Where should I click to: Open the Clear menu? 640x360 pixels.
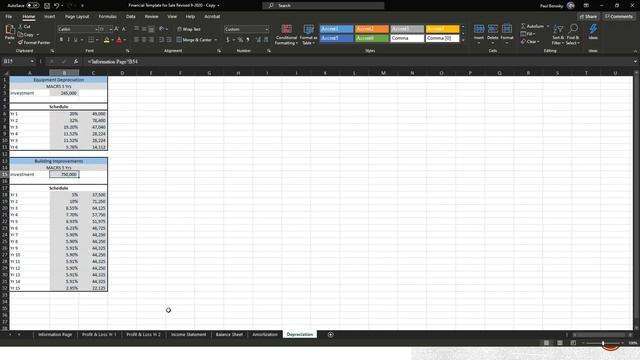pos(530,42)
